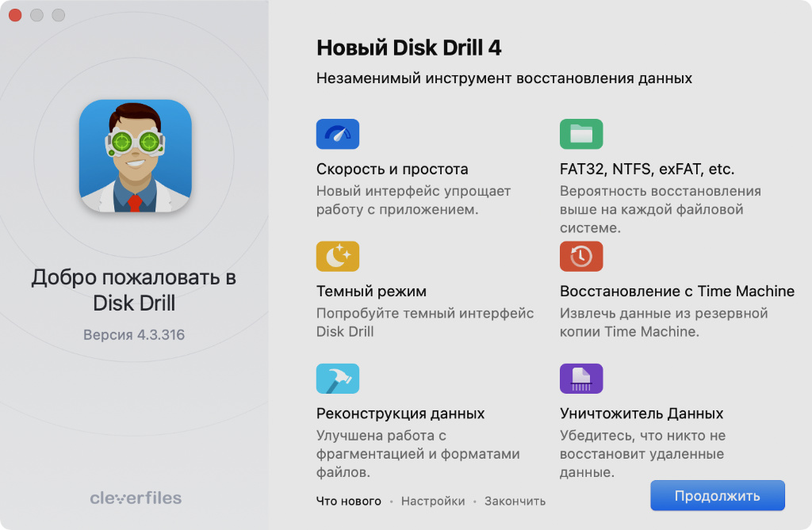812x530 pixels.
Task: Click the green folder icon above FAT32, NTFS, exFAT
Action: click(581, 134)
